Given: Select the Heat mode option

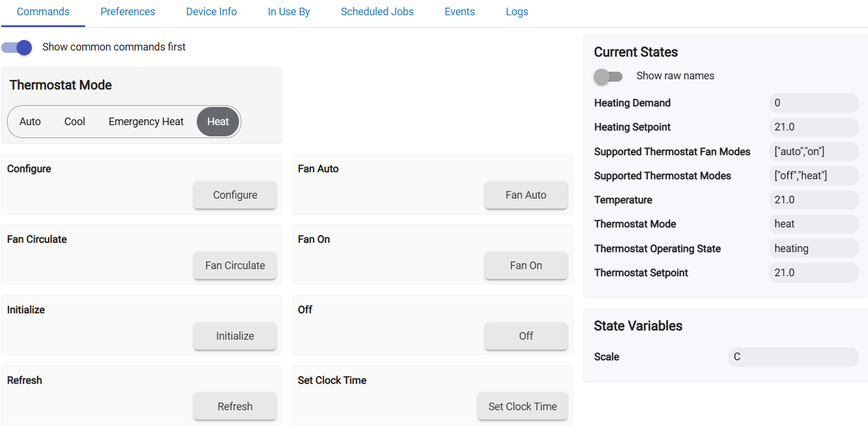Looking at the screenshot, I should pyautogui.click(x=218, y=122).
